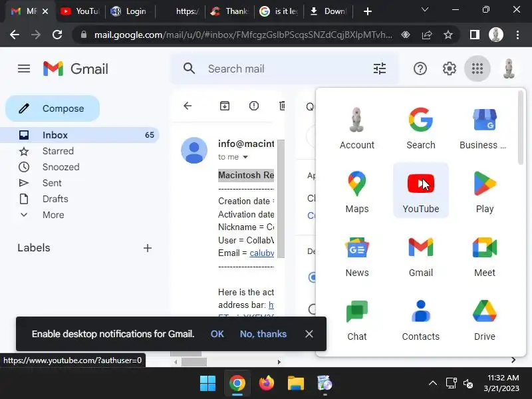Create new label plus icon
The height and width of the screenshot is (399, 532).
coord(148,248)
